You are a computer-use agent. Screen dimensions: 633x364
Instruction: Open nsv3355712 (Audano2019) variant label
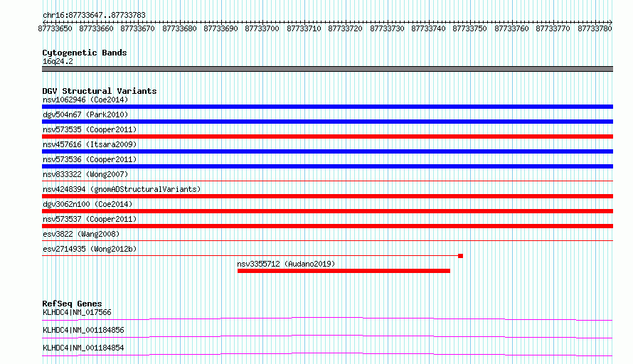pyautogui.click(x=286, y=264)
